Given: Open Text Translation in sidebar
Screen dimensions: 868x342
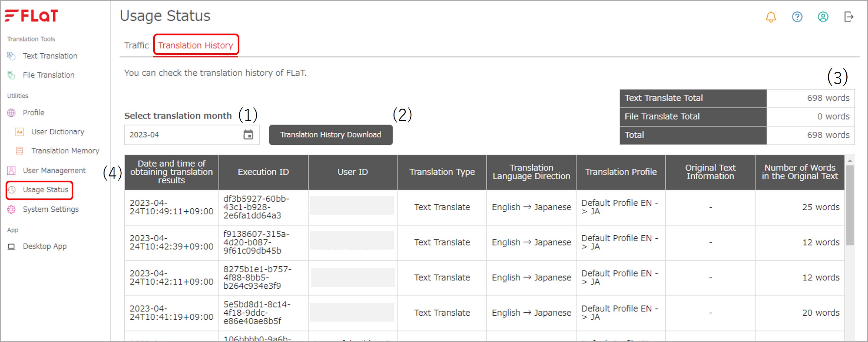Looking at the screenshot, I should tap(50, 56).
